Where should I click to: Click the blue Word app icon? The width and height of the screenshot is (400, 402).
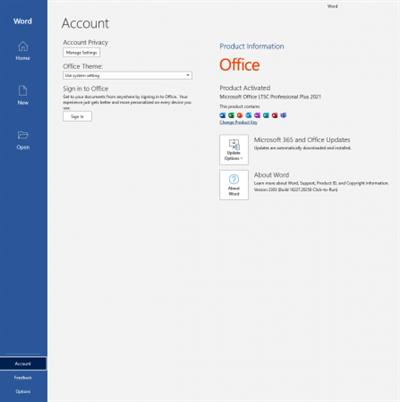pyautogui.click(x=222, y=115)
